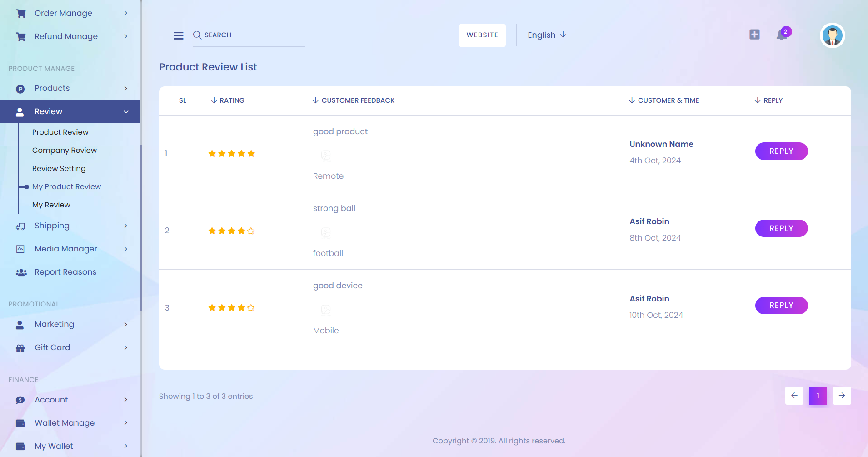The image size is (868, 457).
Task: Click the Report Reasons people icon
Action: pyautogui.click(x=20, y=272)
